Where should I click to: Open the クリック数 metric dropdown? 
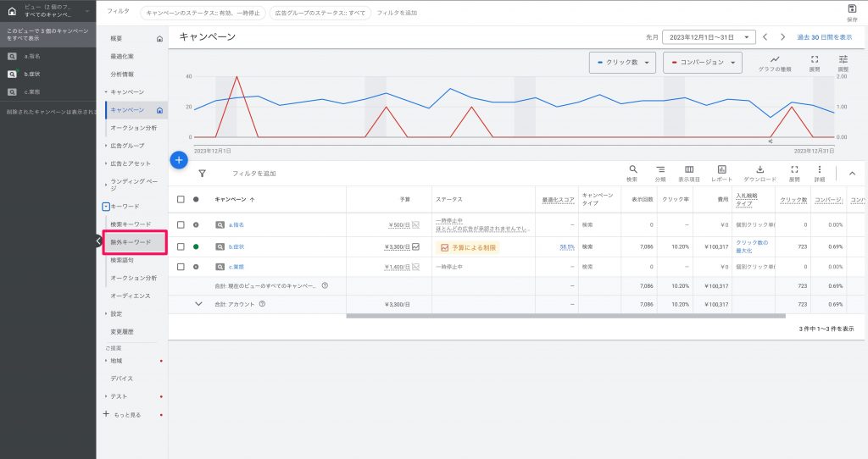point(623,63)
